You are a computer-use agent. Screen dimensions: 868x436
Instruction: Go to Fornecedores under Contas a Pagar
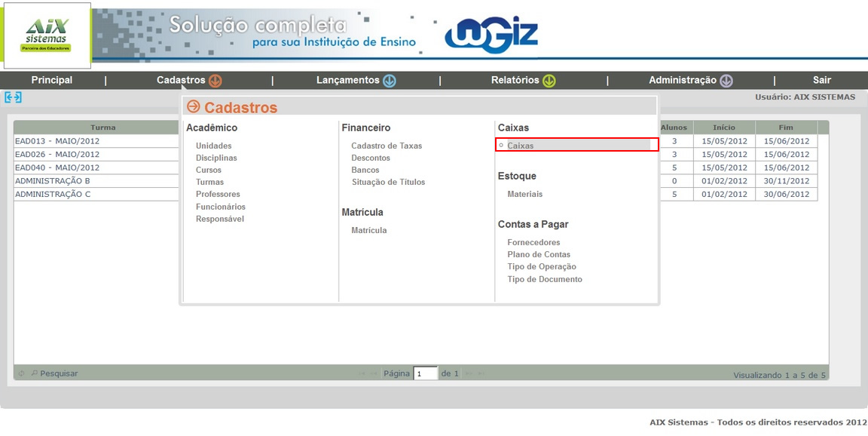coord(533,242)
